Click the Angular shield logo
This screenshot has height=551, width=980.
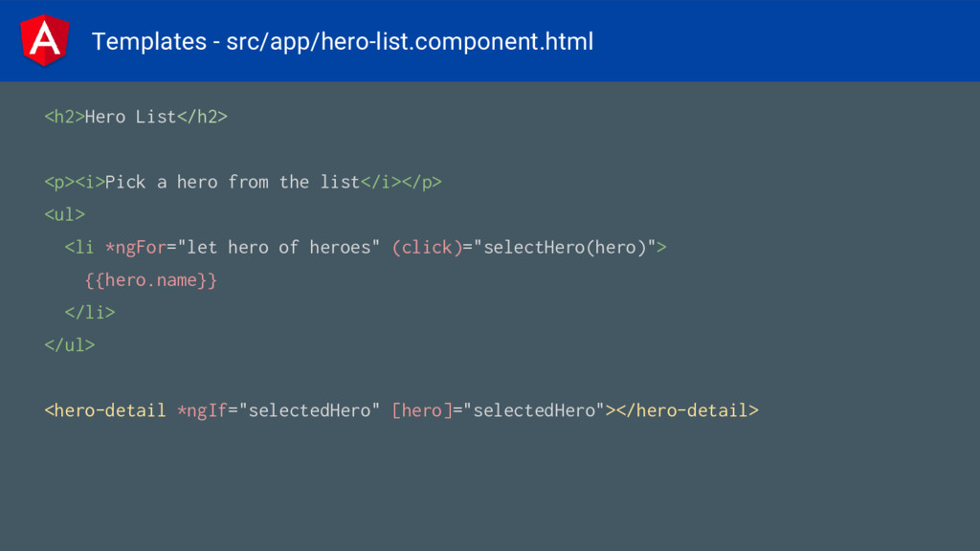click(x=44, y=40)
